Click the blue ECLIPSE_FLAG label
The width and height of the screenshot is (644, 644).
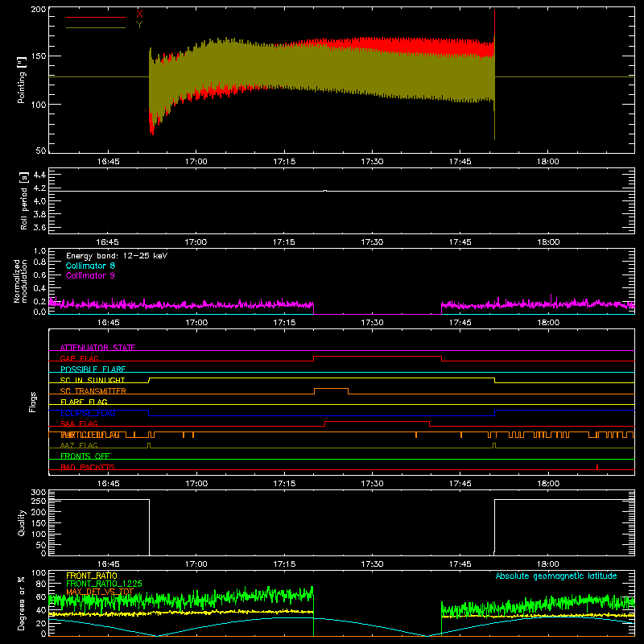point(88,413)
